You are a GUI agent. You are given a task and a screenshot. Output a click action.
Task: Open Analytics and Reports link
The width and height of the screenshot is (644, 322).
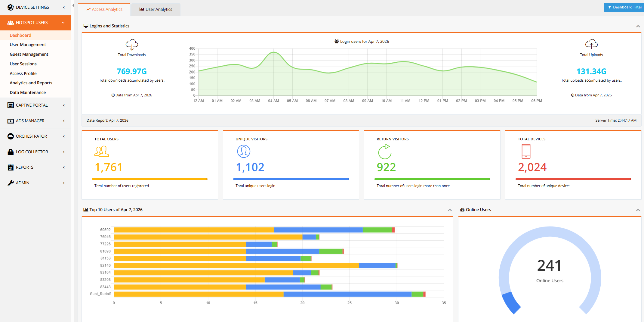(x=31, y=83)
